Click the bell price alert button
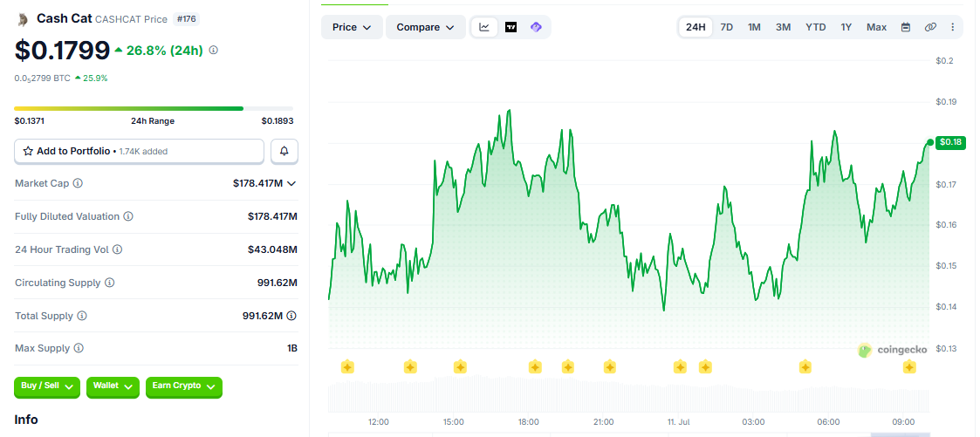Screen dimensions: 980x437 pyautogui.click(x=284, y=151)
